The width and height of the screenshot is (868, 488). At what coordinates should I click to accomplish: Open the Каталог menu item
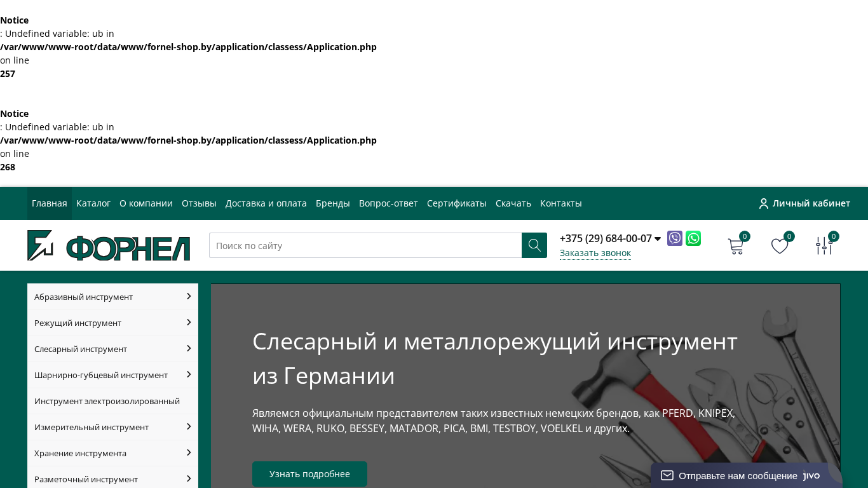(x=93, y=203)
